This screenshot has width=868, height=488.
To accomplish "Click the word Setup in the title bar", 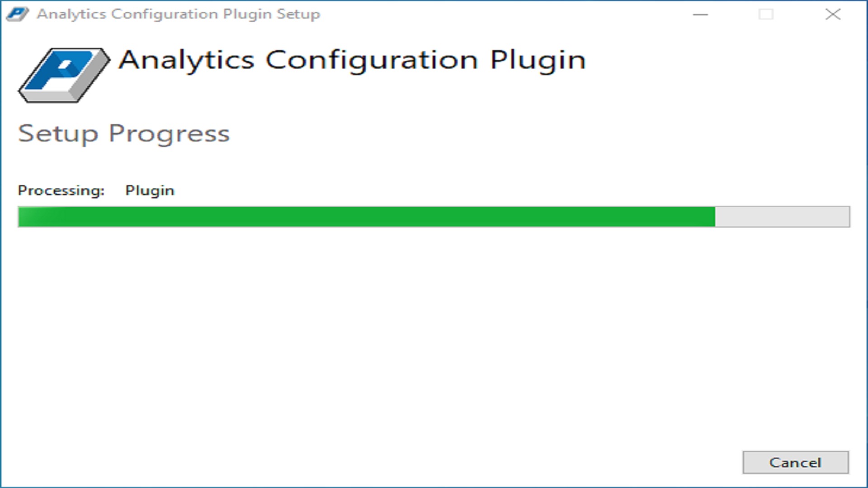I will pos(298,14).
